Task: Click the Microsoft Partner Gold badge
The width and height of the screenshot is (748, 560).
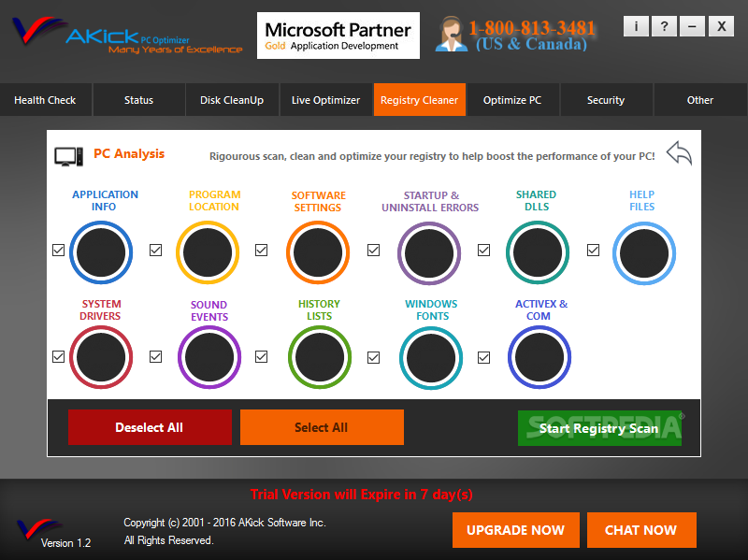Action: pos(338,36)
